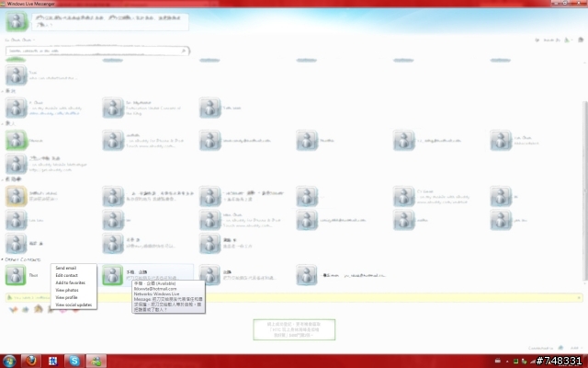Click the icon at the search box's right end

click(x=184, y=51)
